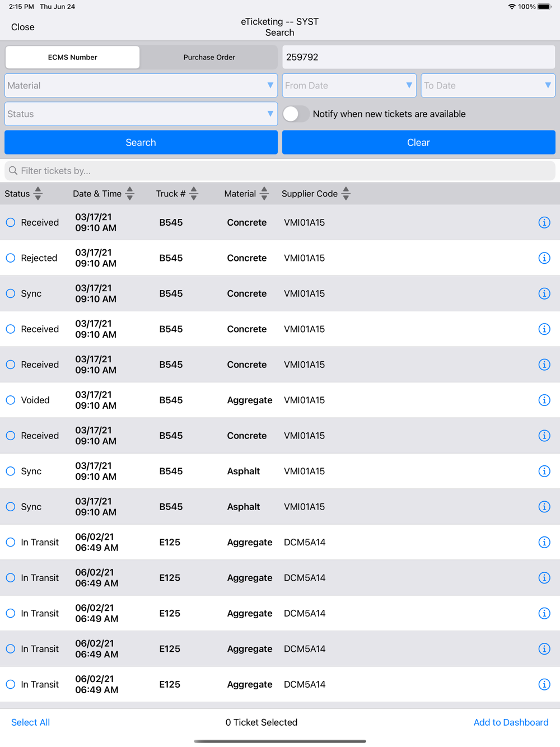
Task: Select the Voided ticket radio button
Action: pos(11,400)
